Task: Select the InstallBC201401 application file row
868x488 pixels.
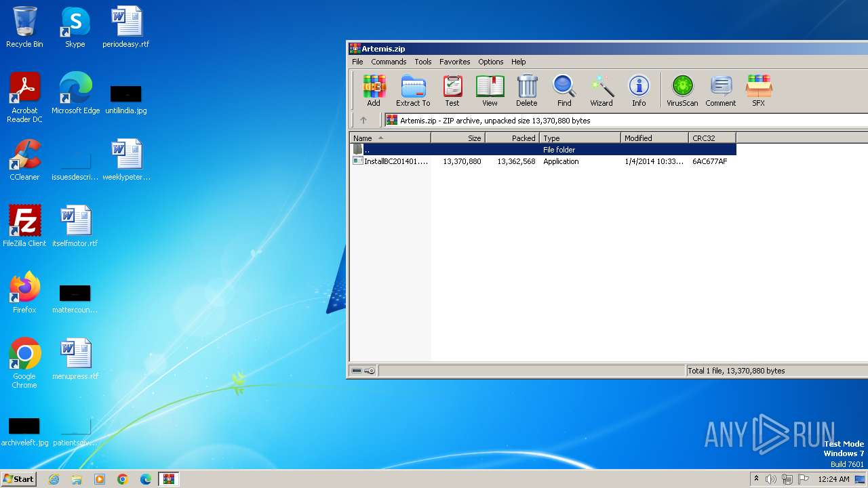Action: (x=542, y=161)
